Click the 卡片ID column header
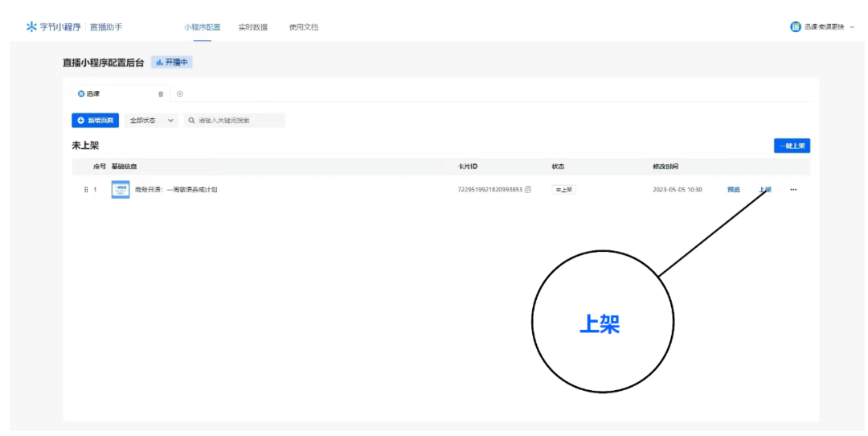868x436 pixels. [x=468, y=167]
